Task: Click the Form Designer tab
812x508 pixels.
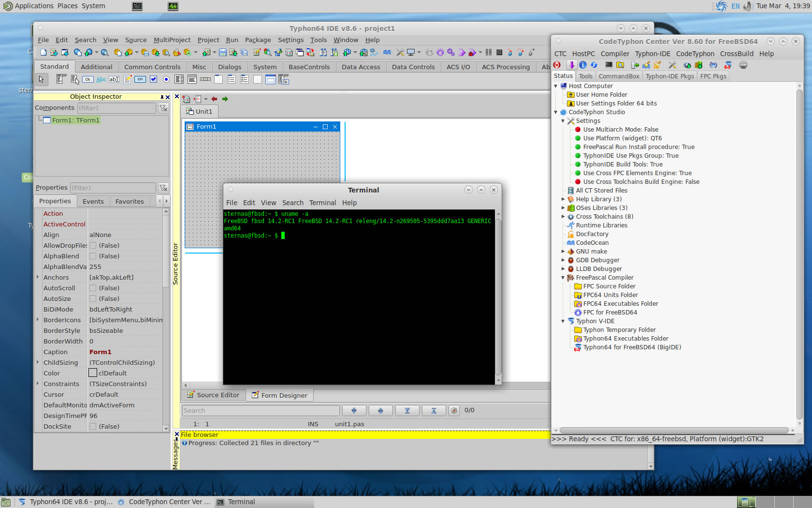Action: [x=279, y=395]
